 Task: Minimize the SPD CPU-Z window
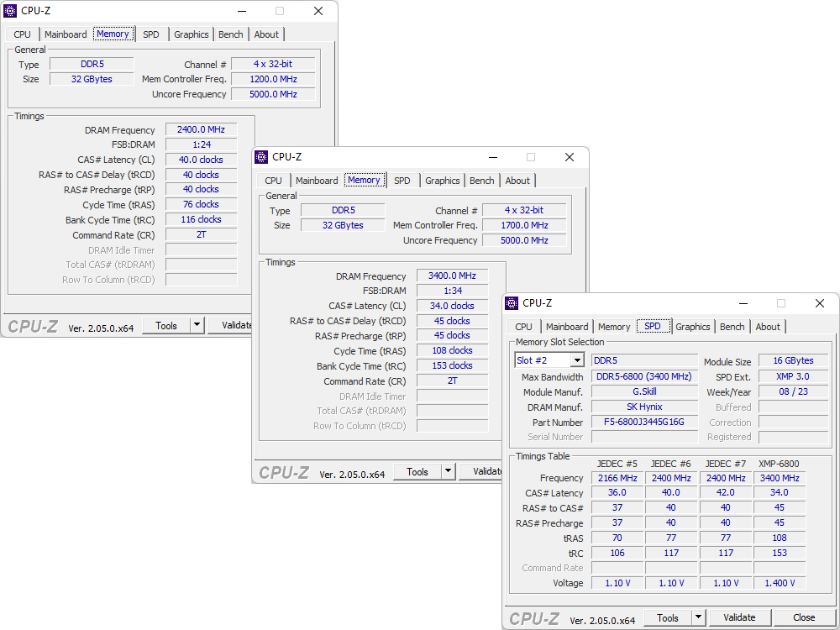coord(743,303)
